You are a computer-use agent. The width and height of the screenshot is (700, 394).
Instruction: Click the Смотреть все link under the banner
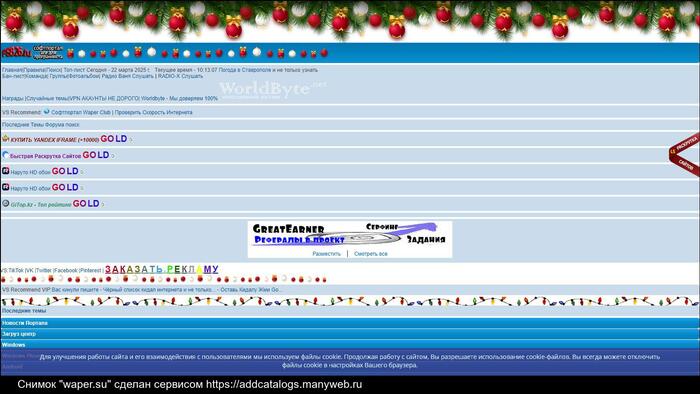coord(371,253)
